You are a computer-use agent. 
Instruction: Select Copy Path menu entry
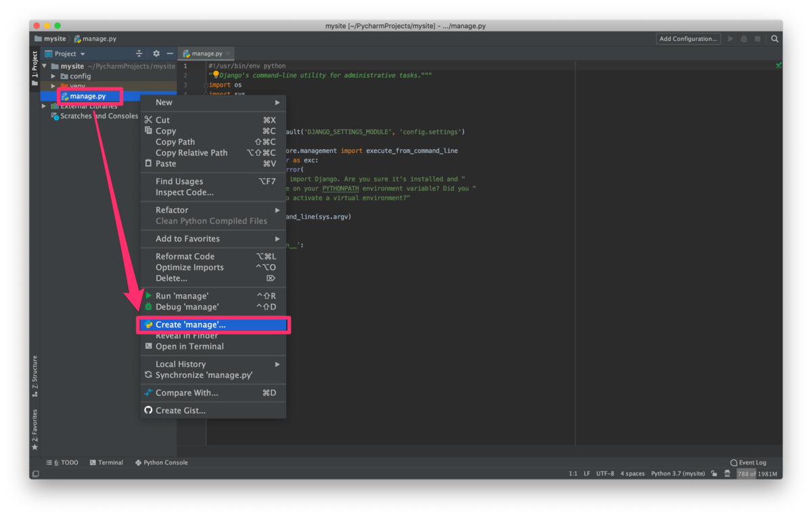213,142
